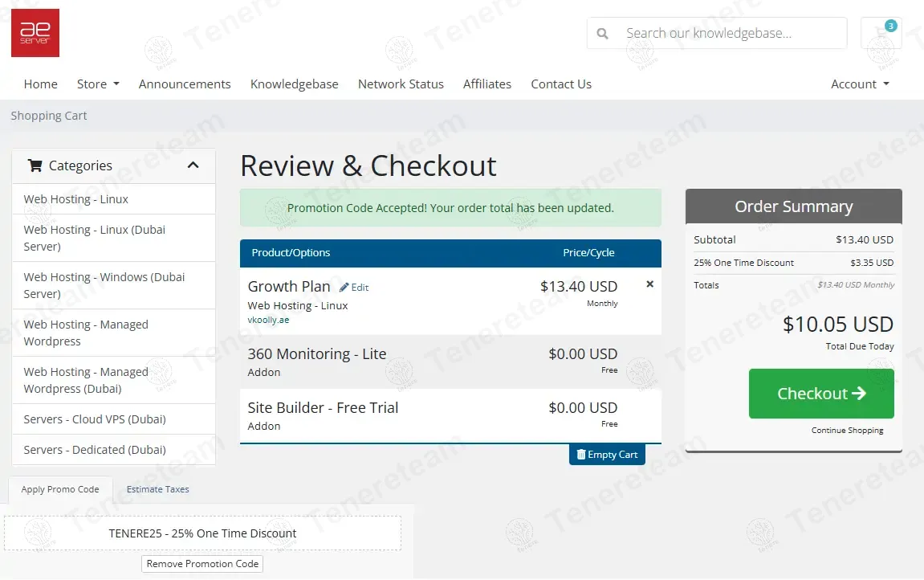The height and width of the screenshot is (580, 924).
Task: Click the Continue Shopping link
Action: click(x=847, y=431)
